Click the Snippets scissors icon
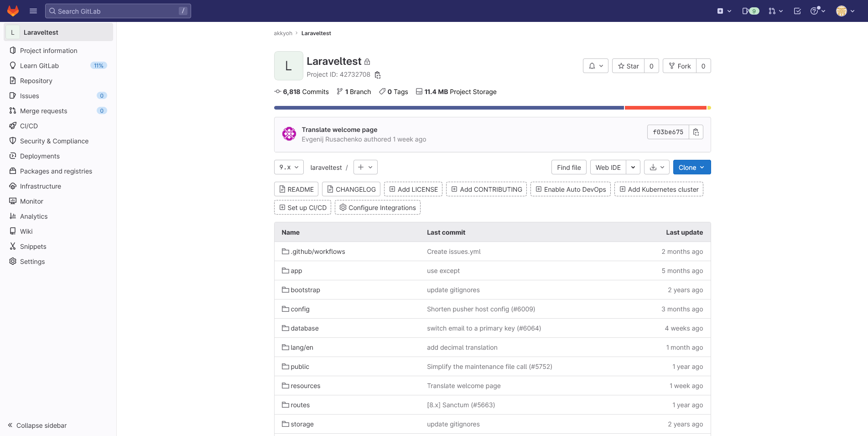Image resolution: width=868 pixels, height=436 pixels. [13, 247]
